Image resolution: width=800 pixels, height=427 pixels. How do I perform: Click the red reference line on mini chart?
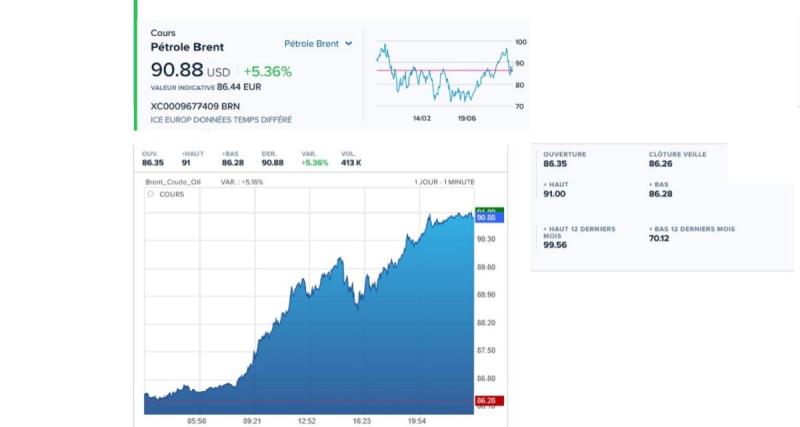(x=444, y=70)
